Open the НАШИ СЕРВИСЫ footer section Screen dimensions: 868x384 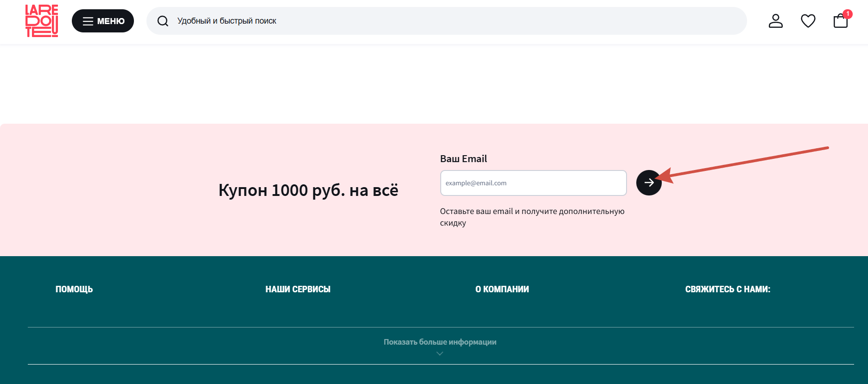tap(298, 289)
